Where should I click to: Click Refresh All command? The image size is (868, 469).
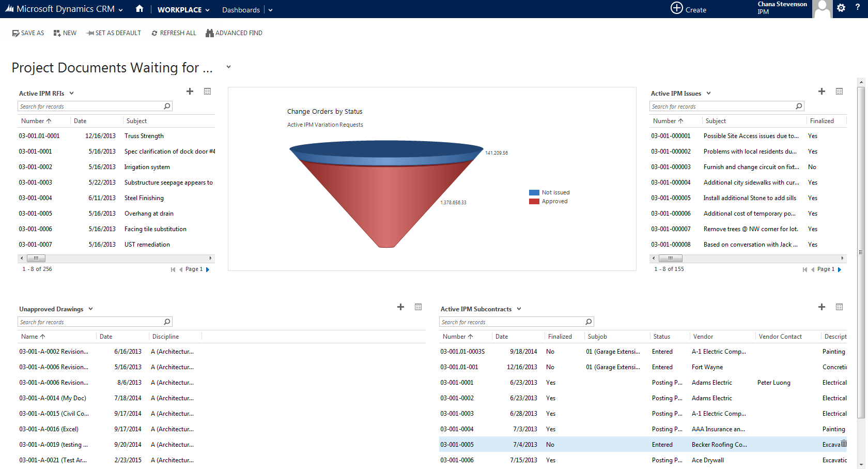[x=174, y=33]
